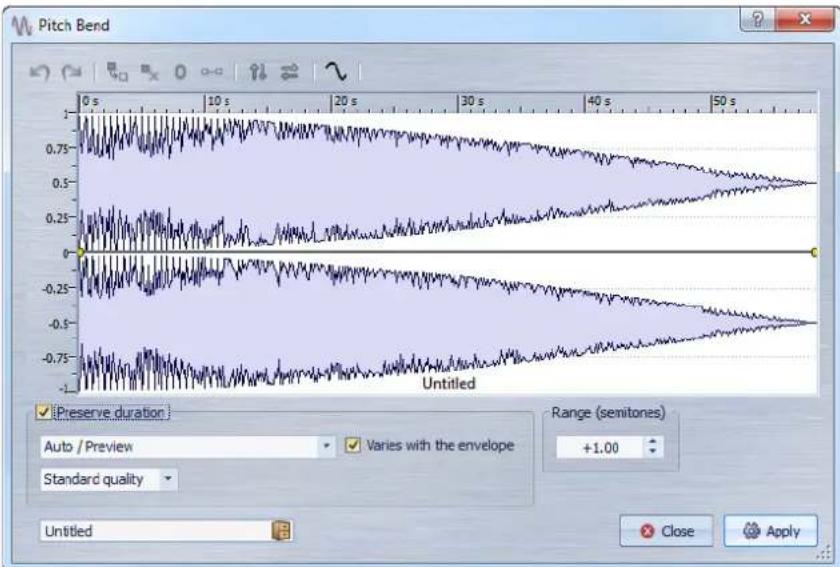Viewport: 840px width, 567px height.
Task: Open the presets icon beside Untitled field
Action: pos(281,531)
